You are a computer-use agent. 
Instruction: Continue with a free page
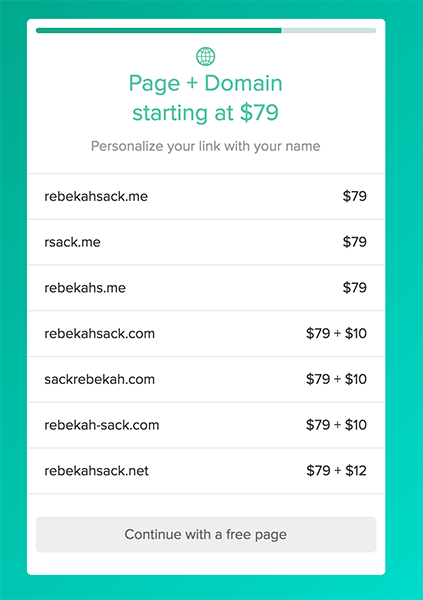click(x=206, y=535)
